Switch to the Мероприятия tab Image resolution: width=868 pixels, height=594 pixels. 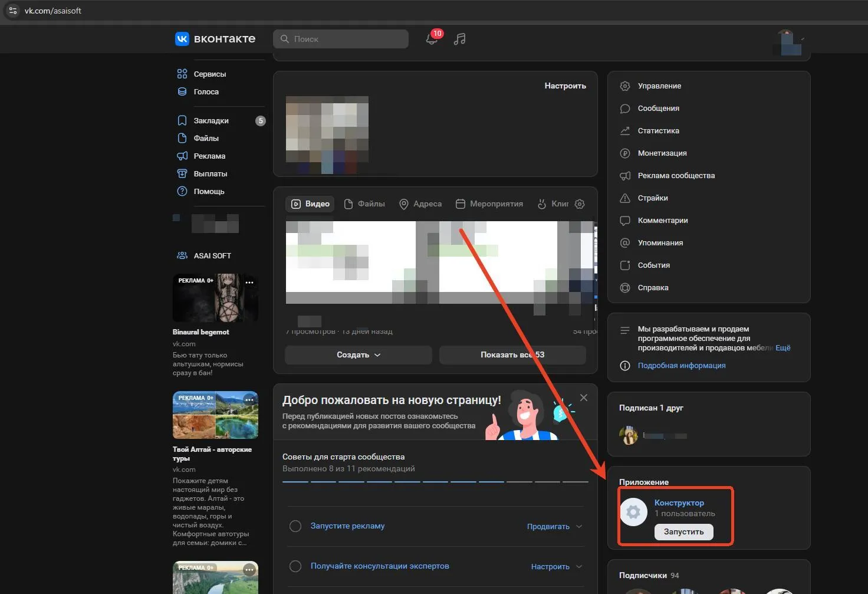click(489, 204)
